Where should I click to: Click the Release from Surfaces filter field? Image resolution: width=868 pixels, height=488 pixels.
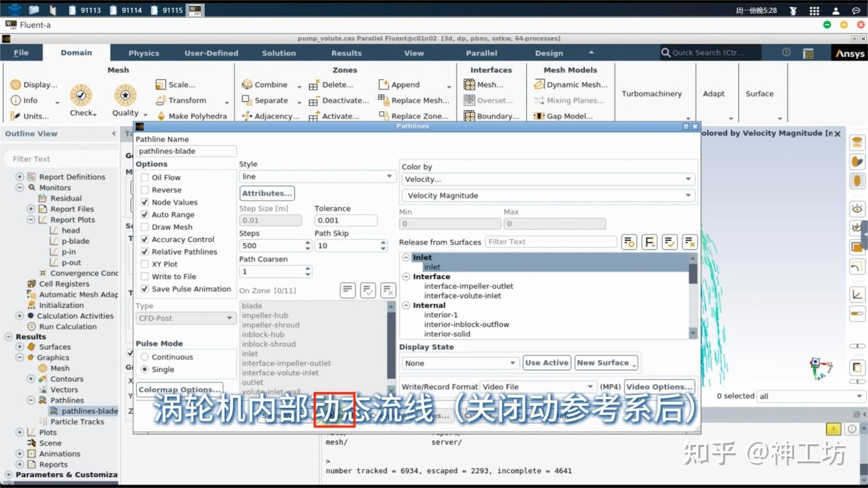coord(551,242)
